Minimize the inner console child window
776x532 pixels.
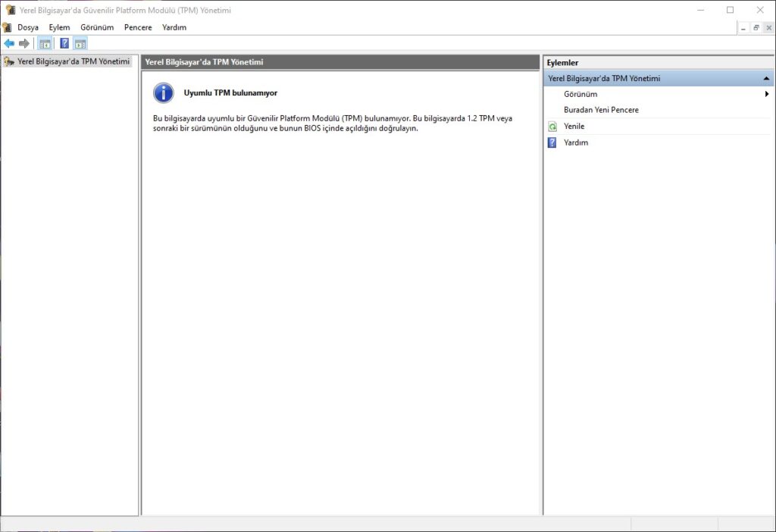[x=744, y=27]
